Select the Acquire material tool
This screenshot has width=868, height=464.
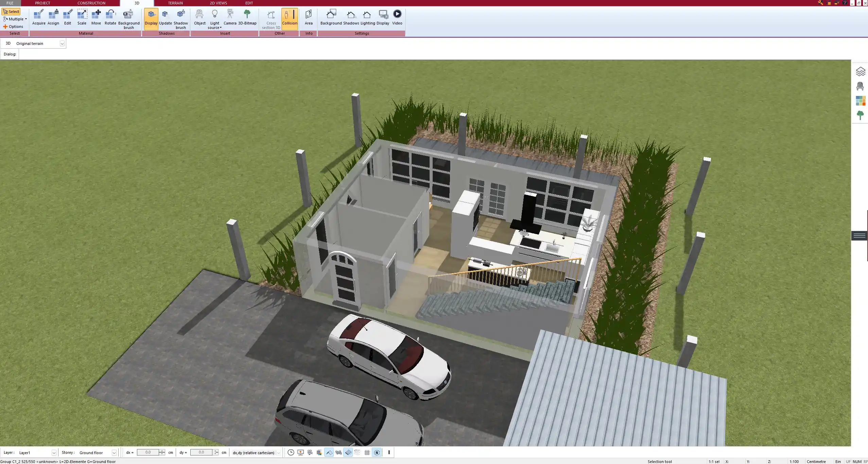point(39,18)
